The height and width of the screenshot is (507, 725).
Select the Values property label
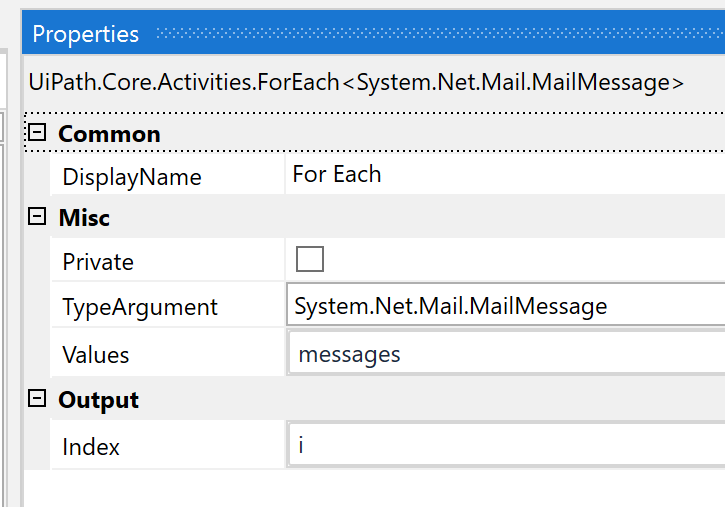(x=96, y=355)
